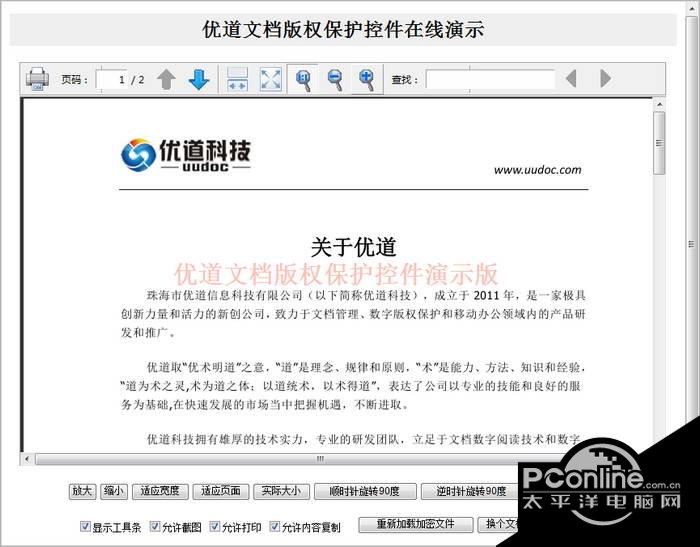Screen dimensions: 700x547
Task: Click the 适应页面 button
Action: coord(221,491)
